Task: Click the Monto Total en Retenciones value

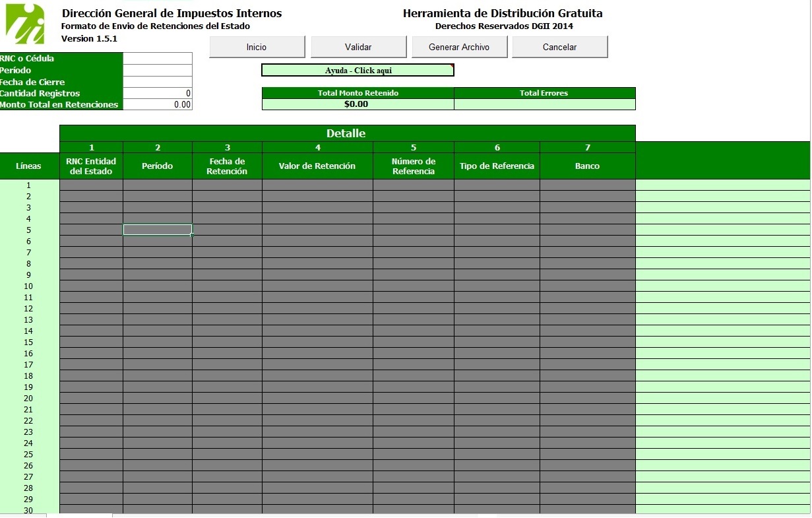Action: [x=157, y=104]
